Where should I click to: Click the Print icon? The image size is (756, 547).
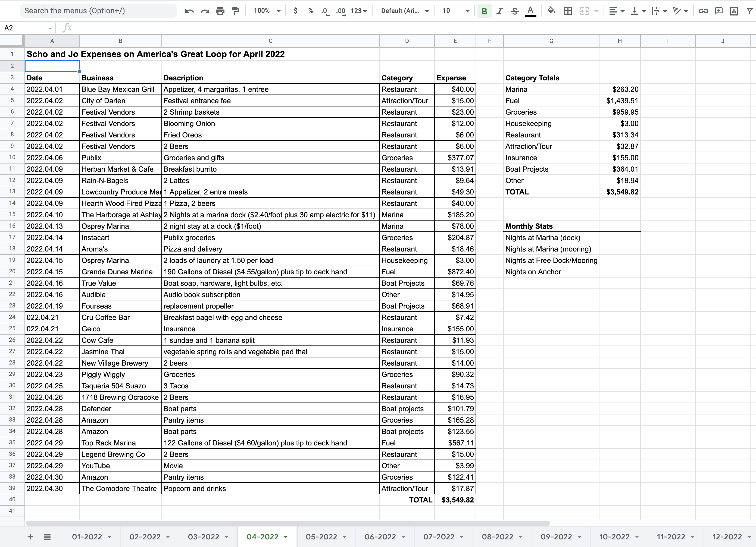point(220,11)
